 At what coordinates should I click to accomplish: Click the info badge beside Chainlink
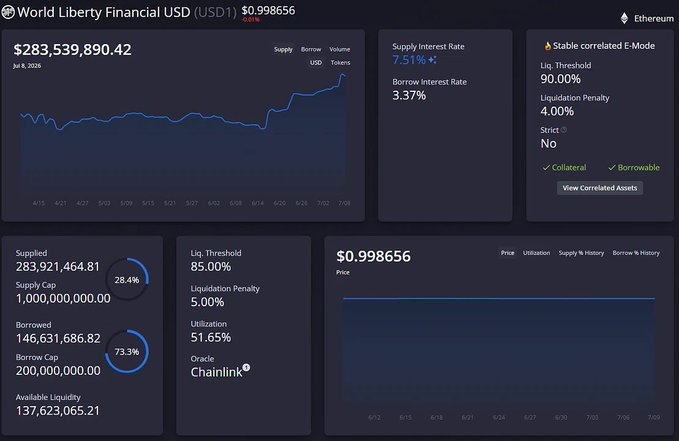[x=246, y=367]
